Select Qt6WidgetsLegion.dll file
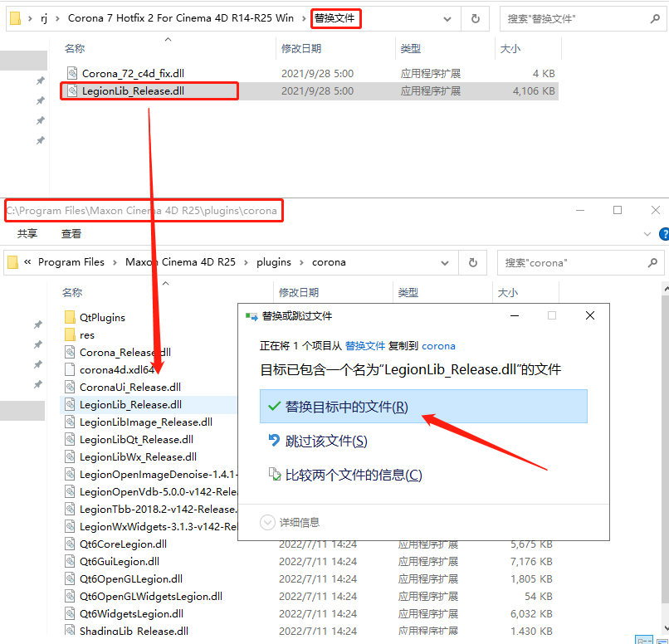The width and height of the screenshot is (669, 644). coord(131,614)
